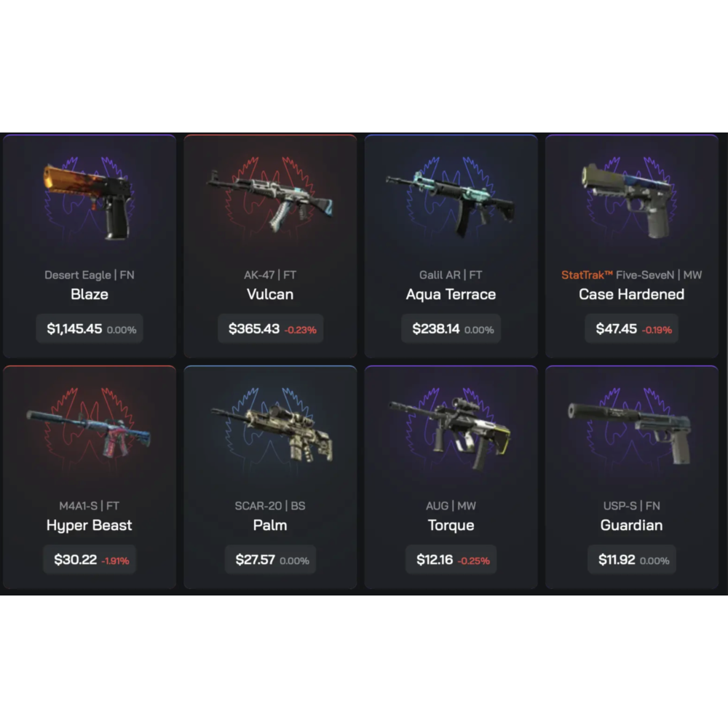
Task: Select the USP-S Guardian pistol image
Action: pyautogui.click(x=630, y=432)
